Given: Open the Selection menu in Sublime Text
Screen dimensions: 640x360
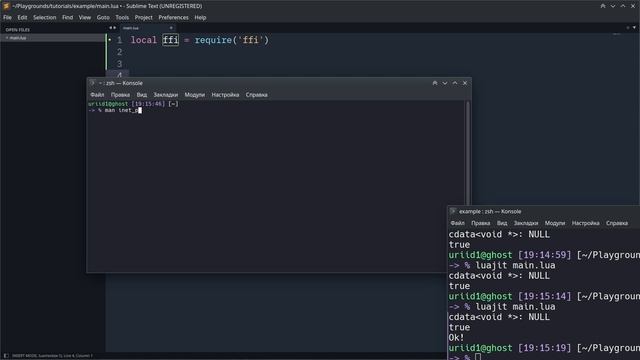Looking at the screenshot, I should [x=44, y=18].
